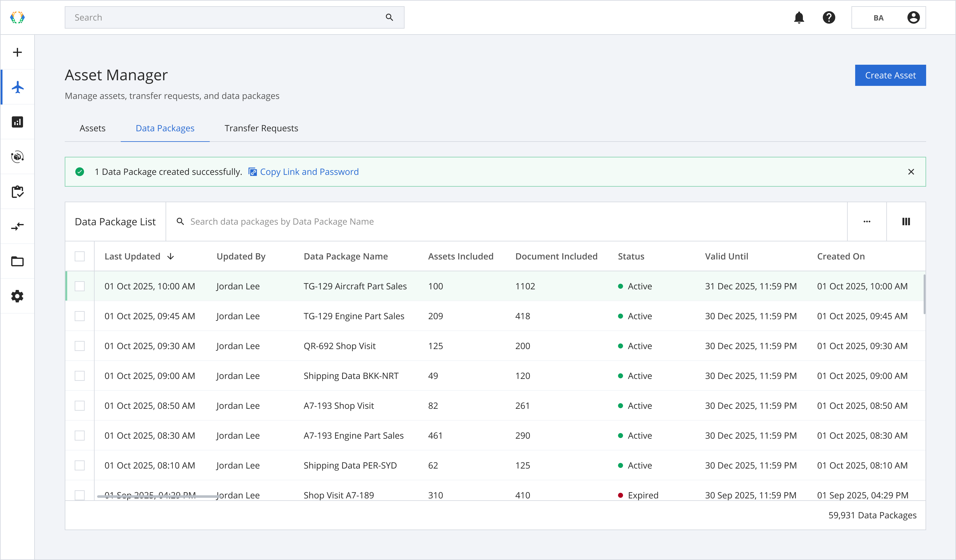The image size is (956, 560).
Task: Open the airplane Asset Manager icon
Action: [17, 87]
